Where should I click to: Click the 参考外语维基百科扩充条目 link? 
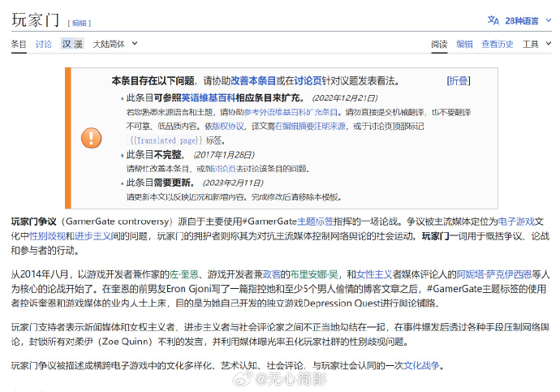coord(291,113)
